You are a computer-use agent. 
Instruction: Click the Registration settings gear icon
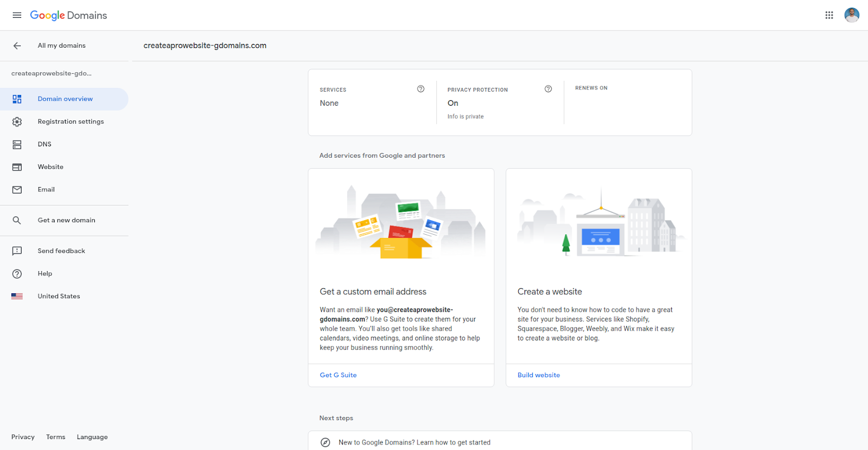[17, 122]
